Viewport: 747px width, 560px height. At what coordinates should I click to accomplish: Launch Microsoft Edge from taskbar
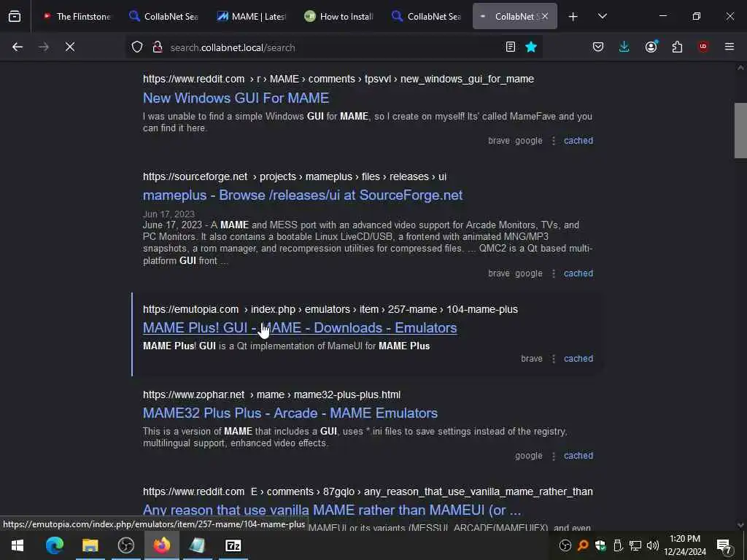tap(54, 545)
